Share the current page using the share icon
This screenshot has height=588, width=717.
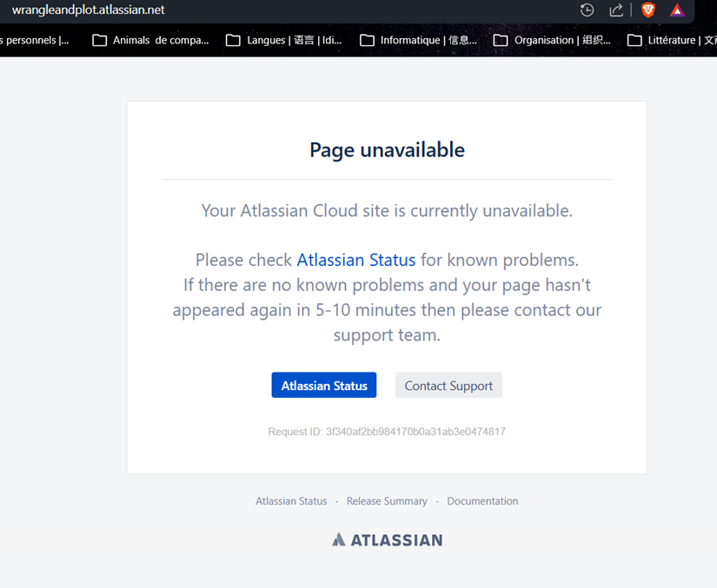[x=617, y=10]
